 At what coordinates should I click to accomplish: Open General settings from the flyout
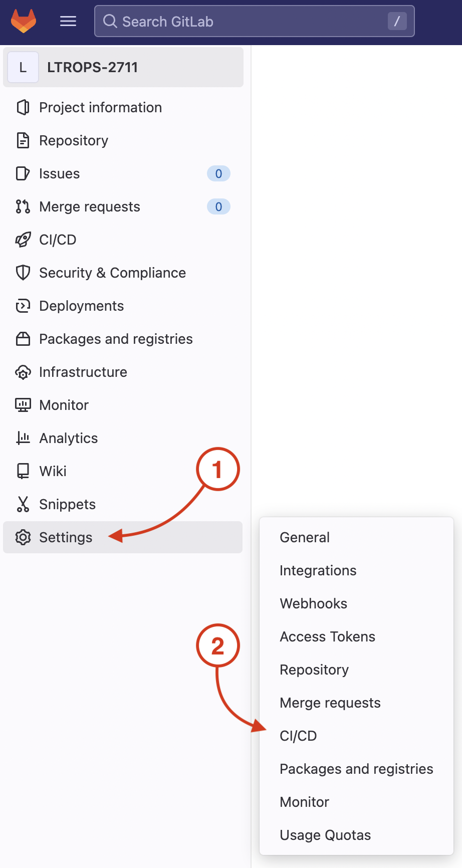click(304, 537)
